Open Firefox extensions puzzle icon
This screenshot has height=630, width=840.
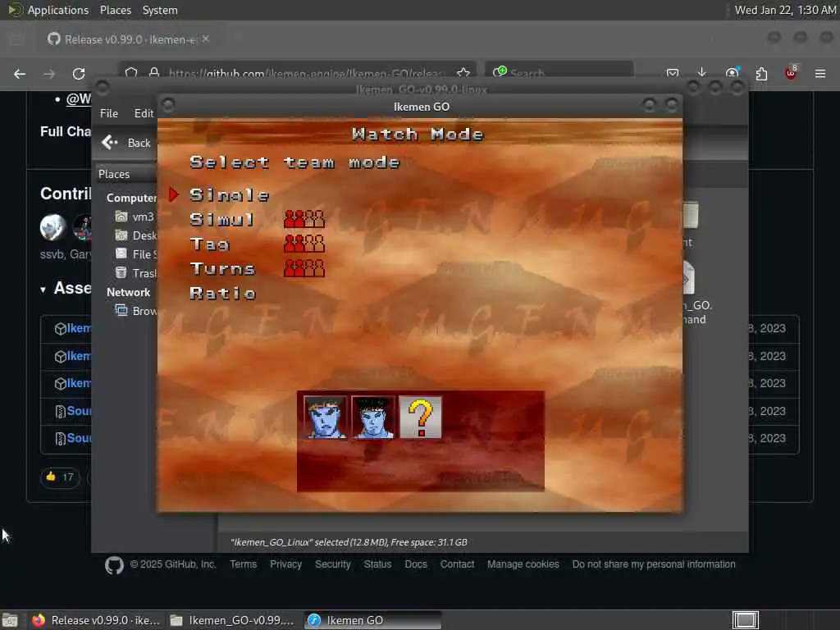click(x=761, y=73)
